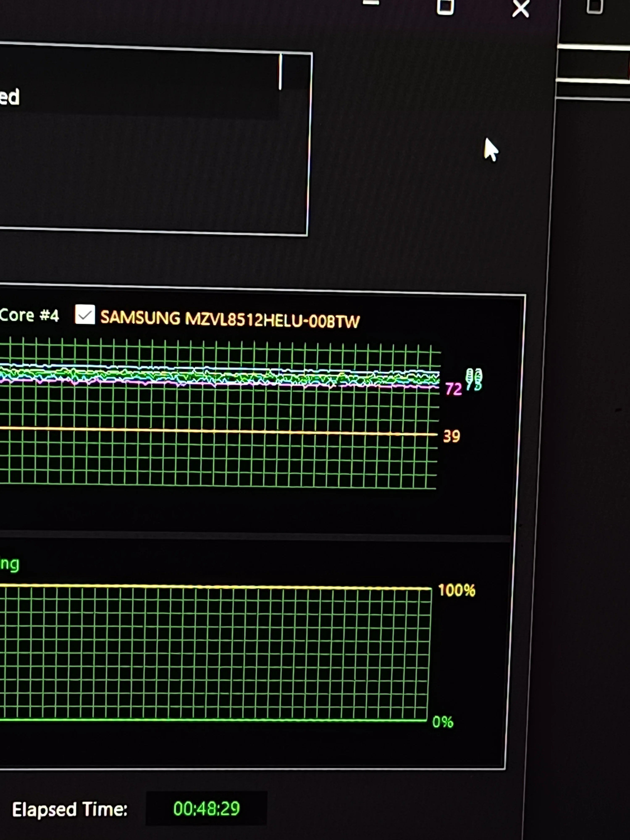
Task: Click the Elapsed Time label
Action: point(70,809)
